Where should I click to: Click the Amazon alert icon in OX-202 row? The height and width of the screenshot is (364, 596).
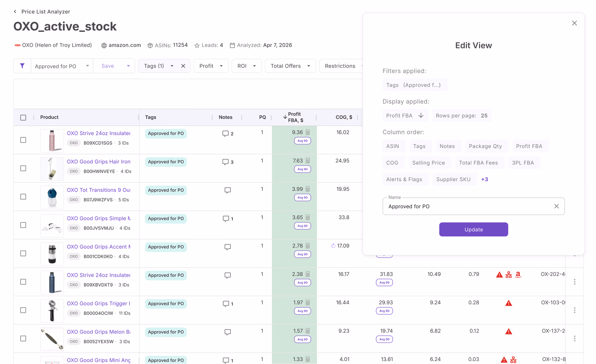(518, 274)
